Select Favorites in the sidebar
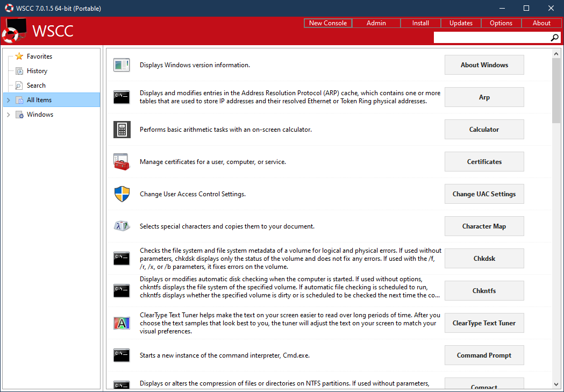 point(39,56)
